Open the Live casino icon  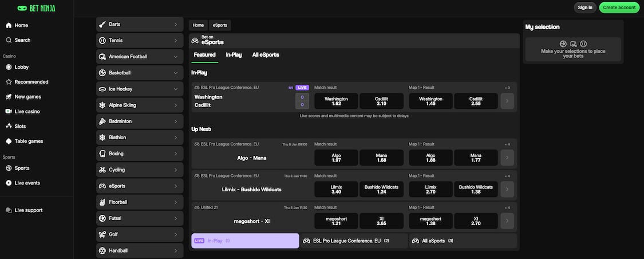[9, 111]
